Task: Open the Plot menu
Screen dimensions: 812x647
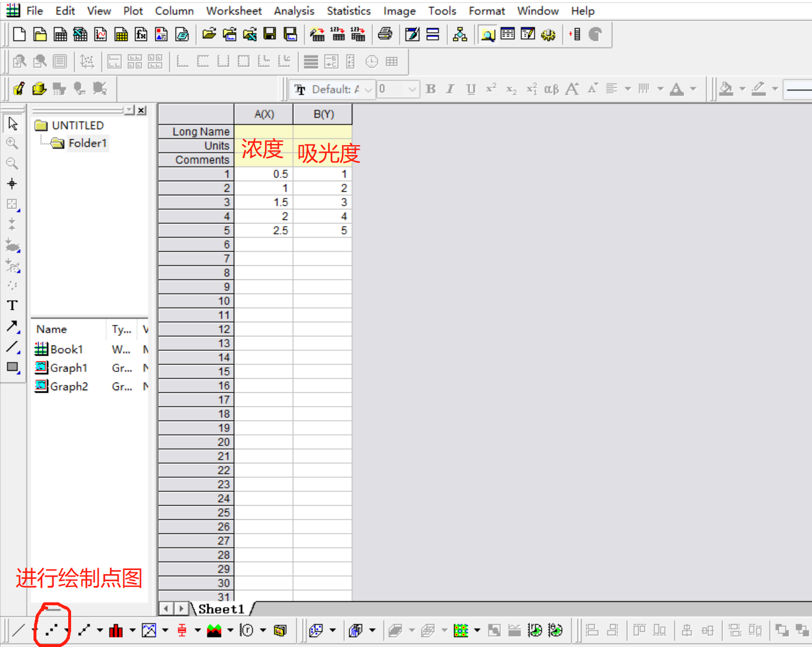Action: pyautogui.click(x=133, y=11)
